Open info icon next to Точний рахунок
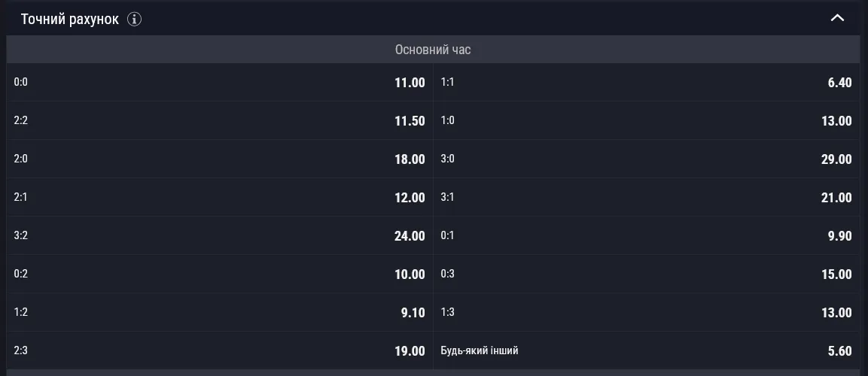The width and height of the screenshot is (868, 376). 135,20
